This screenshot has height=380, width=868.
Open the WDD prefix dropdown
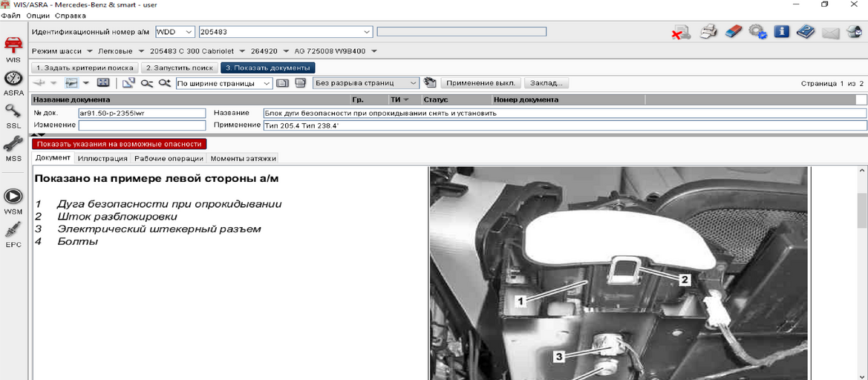pyautogui.click(x=188, y=32)
